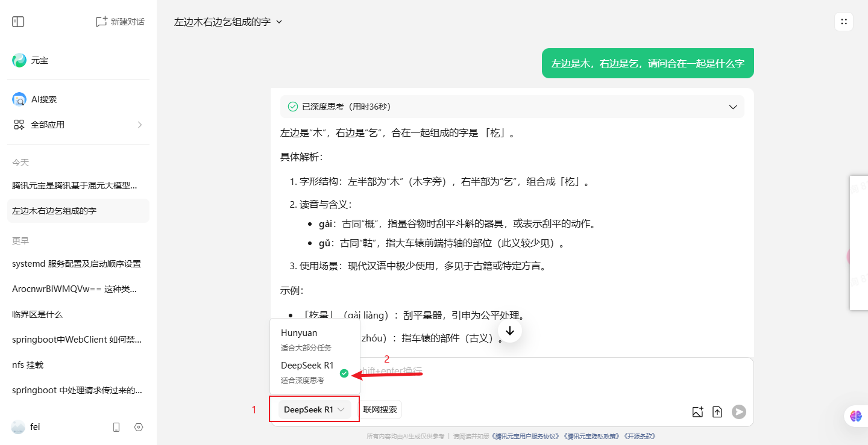Choose Hunyuan model option
This screenshot has width=868, height=445.
click(315, 340)
